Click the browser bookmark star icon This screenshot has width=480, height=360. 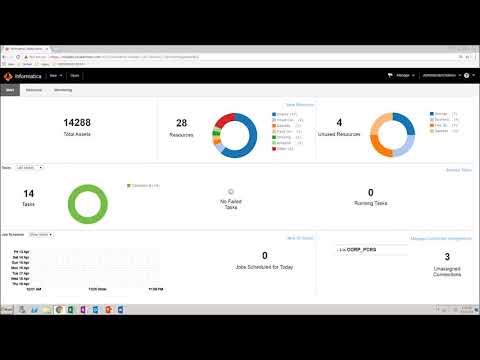point(461,57)
